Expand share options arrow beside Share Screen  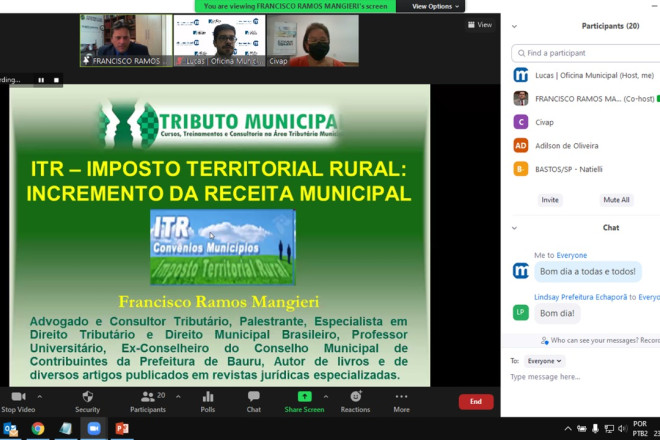tap(326, 397)
